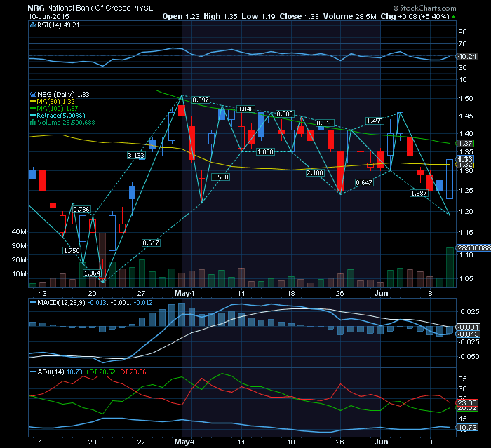
Task: Click the 'Open 1.23' value
Action: click(x=181, y=17)
